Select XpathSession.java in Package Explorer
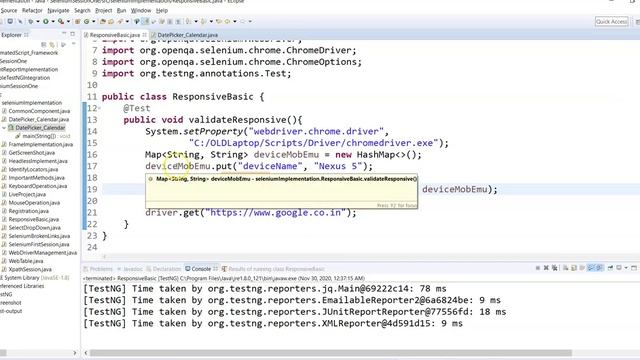The height and width of the screenshot is (360, 640). tap(30, 269)
